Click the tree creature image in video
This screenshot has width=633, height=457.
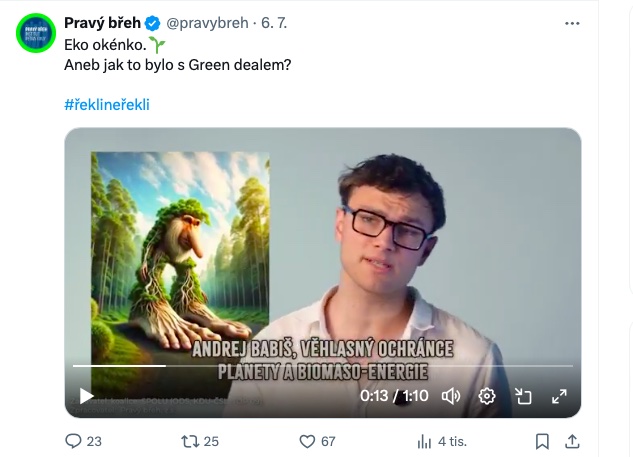click(x=180, y=258)
